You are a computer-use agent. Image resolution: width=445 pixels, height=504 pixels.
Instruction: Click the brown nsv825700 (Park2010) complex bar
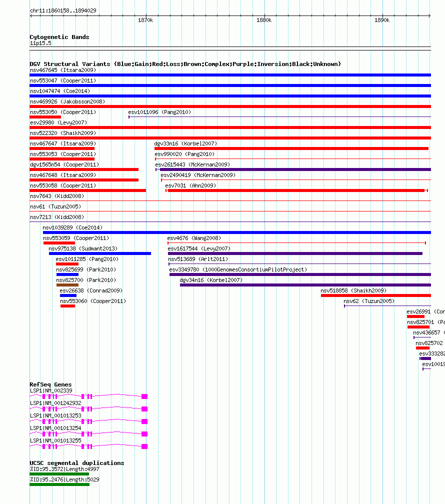[x=67, y=285]
